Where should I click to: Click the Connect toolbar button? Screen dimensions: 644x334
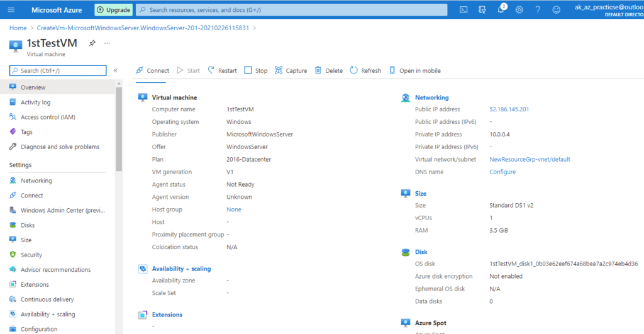(152, 70)
